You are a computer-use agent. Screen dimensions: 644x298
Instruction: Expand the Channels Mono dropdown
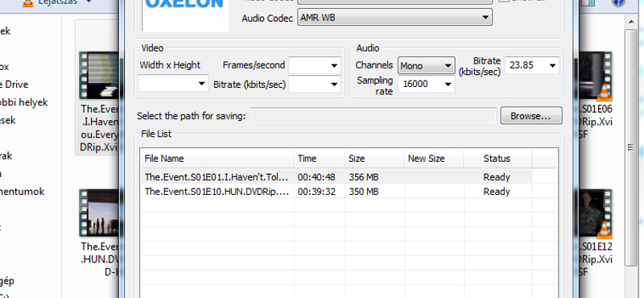pyautogui.click(x=427, y=65)
